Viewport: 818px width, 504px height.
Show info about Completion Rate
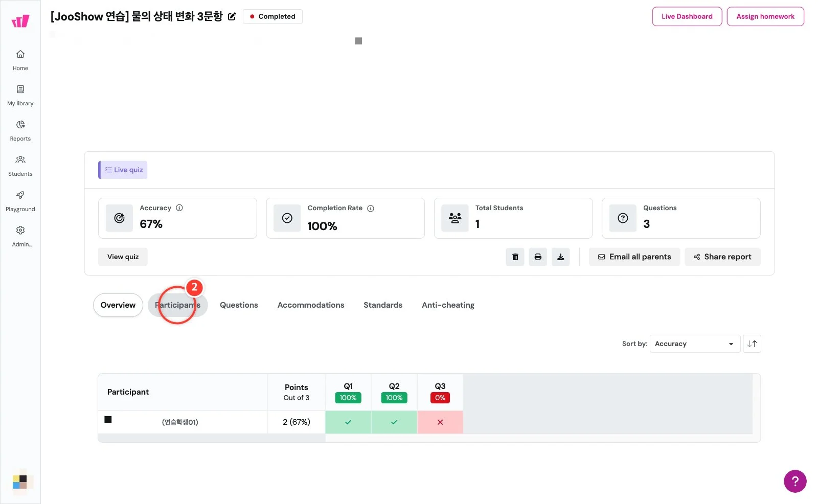371,209
